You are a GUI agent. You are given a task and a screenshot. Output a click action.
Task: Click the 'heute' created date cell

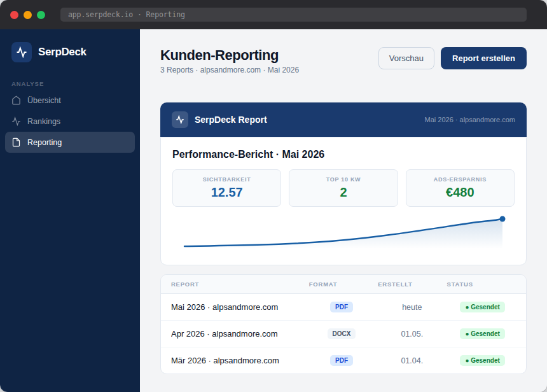pyautogui.click(x=412, y=307)
